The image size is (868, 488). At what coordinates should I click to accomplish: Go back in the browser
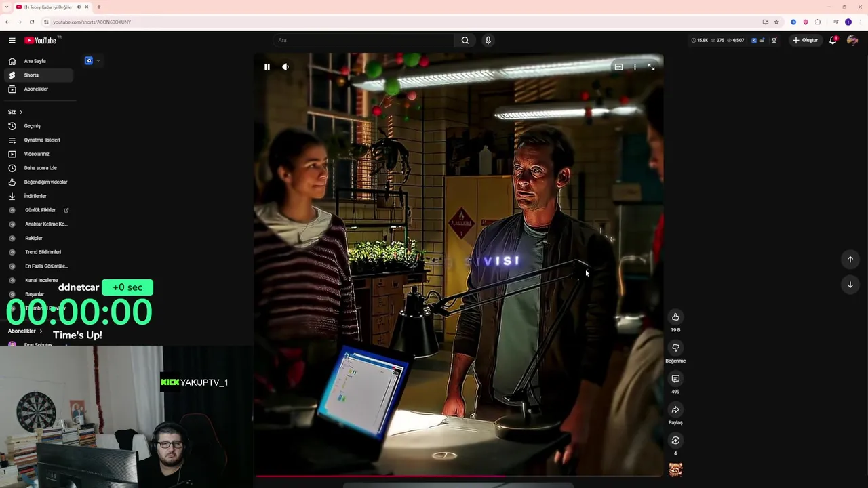click(7, 22)
